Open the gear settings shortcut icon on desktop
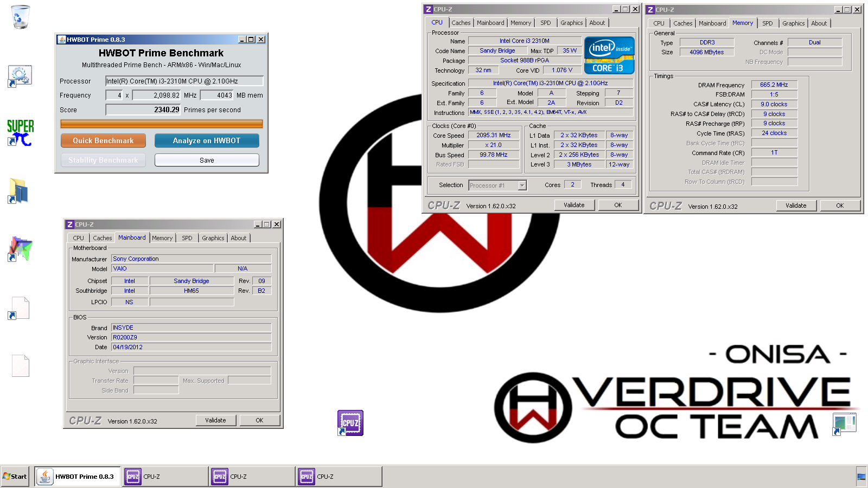Screen dimensions: 868x488 [x=20, y=76]
